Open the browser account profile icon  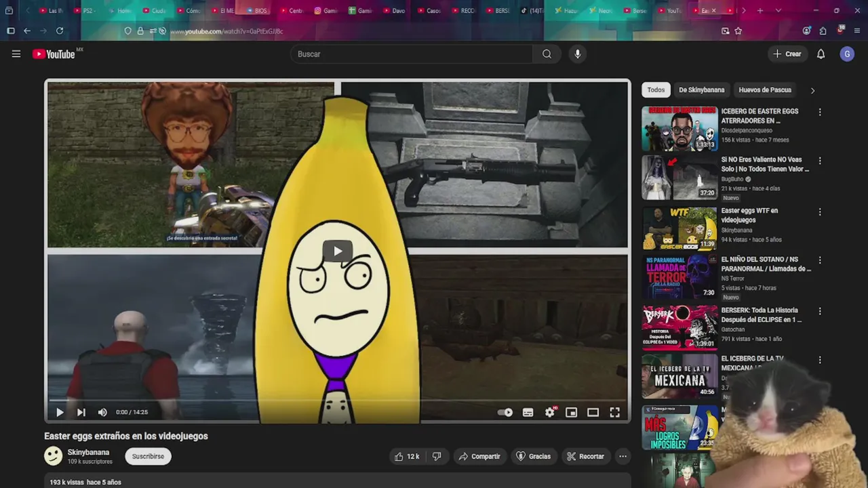[x=806, y=31]
